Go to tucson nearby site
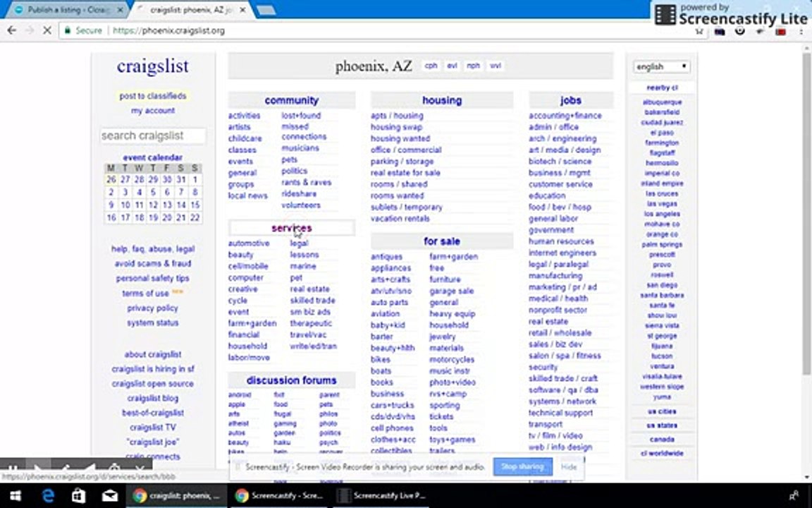This screenshot has height=508, width=812. (662, 356)
